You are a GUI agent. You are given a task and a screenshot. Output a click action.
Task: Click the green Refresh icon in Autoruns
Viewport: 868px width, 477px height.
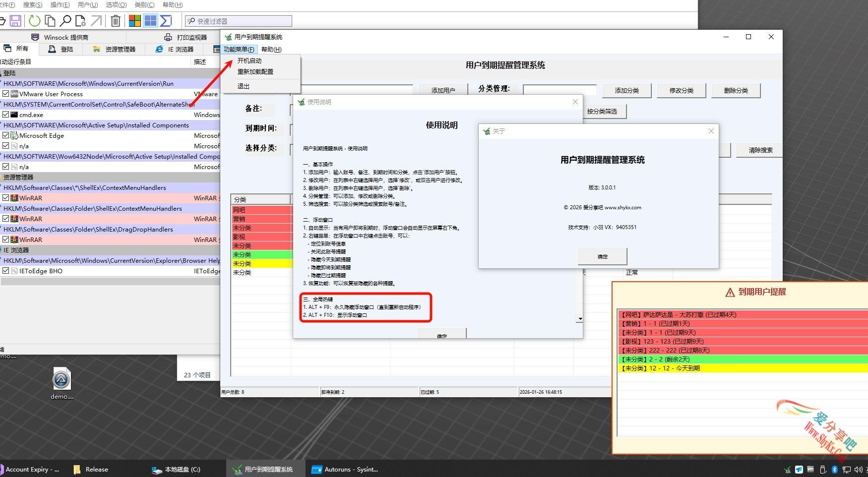[x=34, y=21]
